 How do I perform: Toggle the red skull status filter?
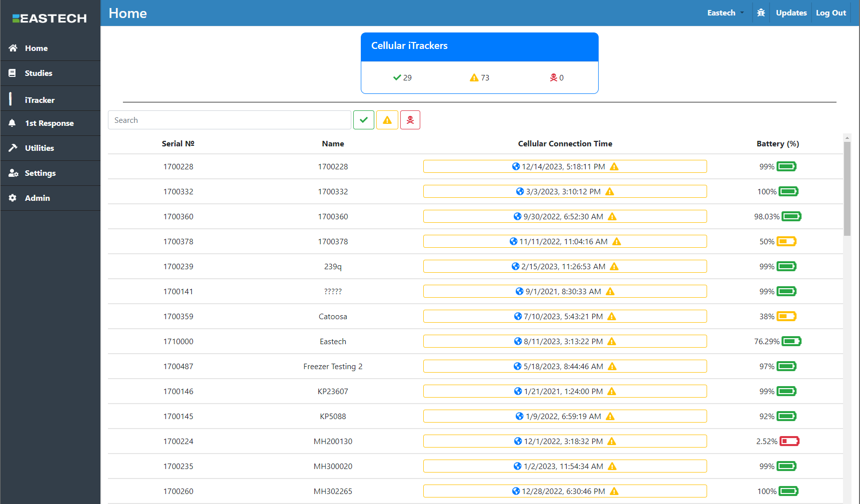click(x=410, y=120)
